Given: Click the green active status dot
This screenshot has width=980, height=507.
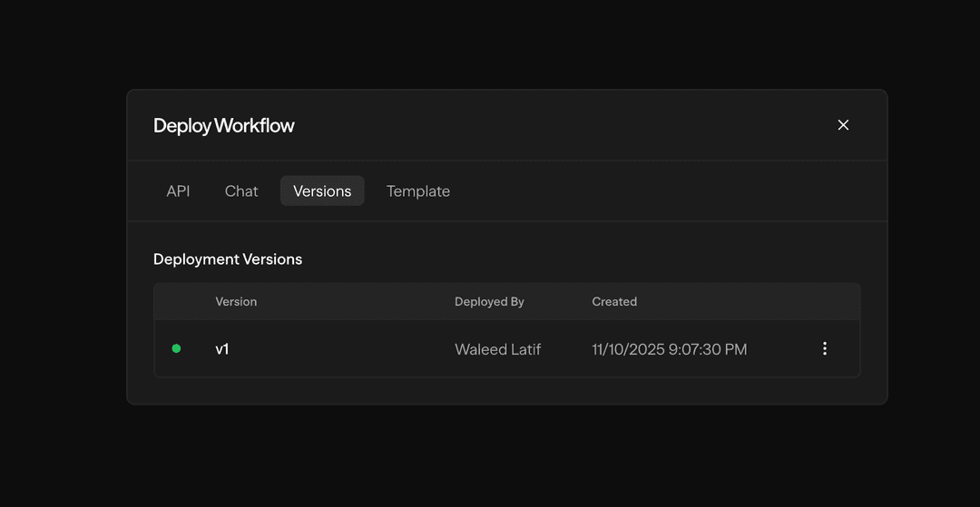Looking at the screenshot, I should pyautogui.click(x=176, y=348).
